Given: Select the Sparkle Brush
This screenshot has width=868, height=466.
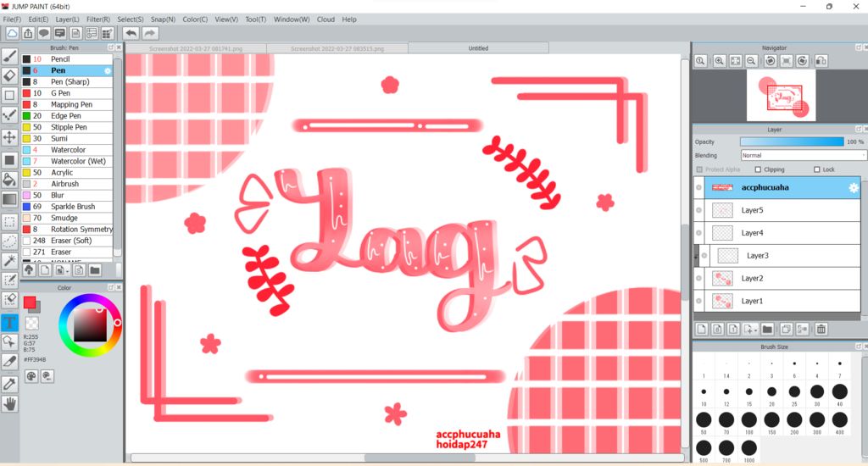Looking at the screenshot, I should [x=67, y=207].
